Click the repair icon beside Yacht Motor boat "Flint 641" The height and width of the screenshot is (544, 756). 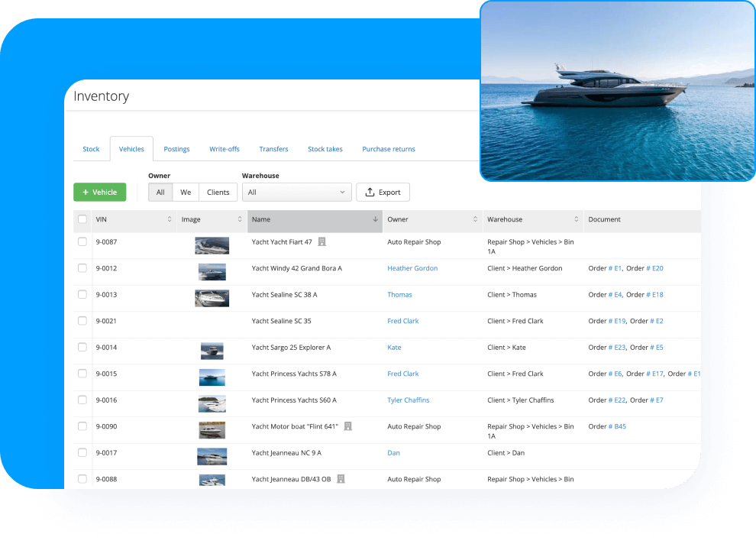[x=347, y=426]
